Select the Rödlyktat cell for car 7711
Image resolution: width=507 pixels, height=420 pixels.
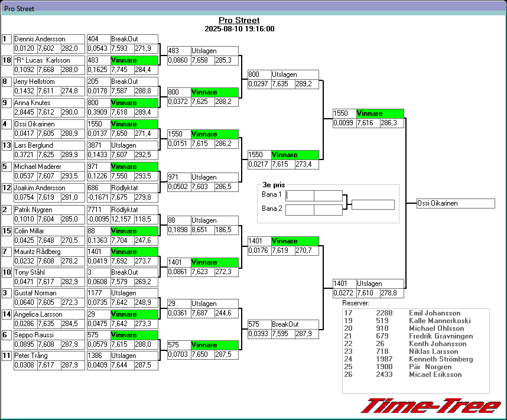click(x=134, y=210)
